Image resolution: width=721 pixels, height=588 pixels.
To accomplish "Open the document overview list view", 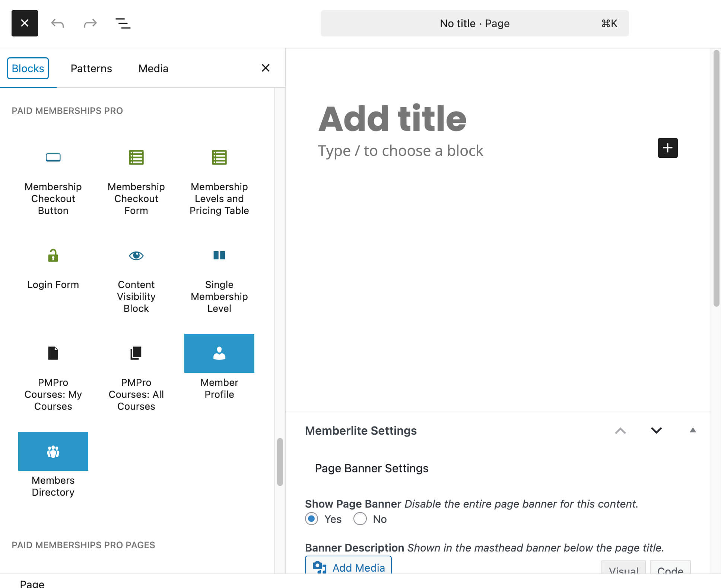I will (123, 23).
